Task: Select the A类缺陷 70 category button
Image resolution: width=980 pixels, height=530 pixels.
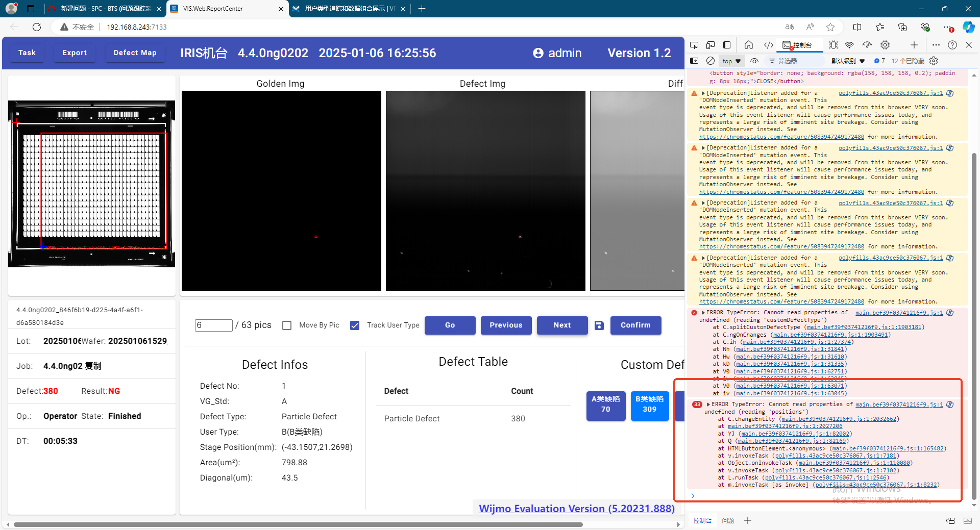Action: (606, 406)
